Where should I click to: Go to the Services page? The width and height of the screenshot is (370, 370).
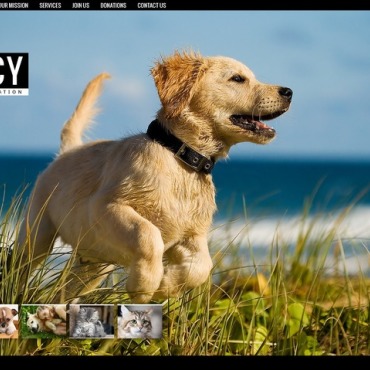pos(50,5)
